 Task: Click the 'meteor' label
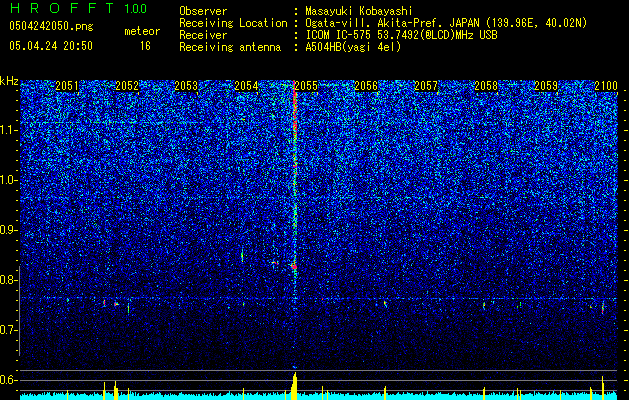(142, 31)
